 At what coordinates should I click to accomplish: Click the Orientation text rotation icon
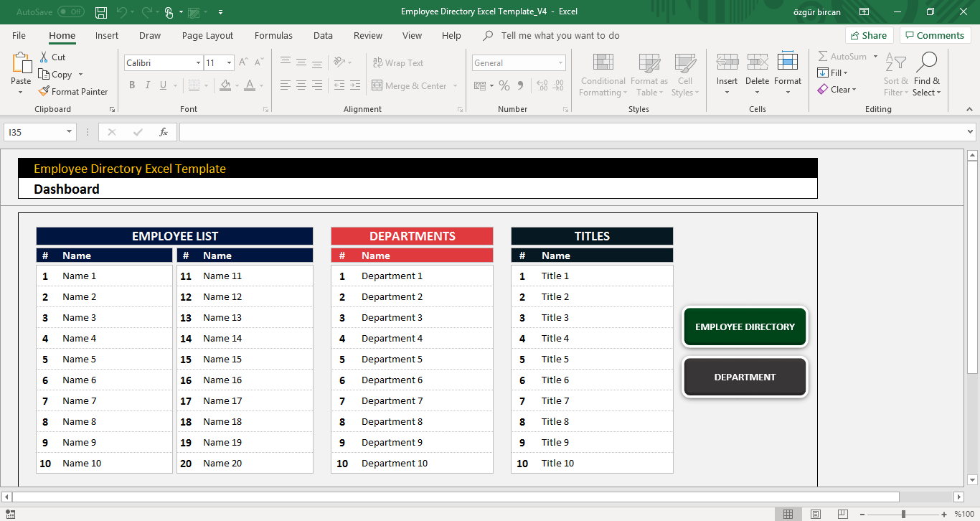(341, 62)
